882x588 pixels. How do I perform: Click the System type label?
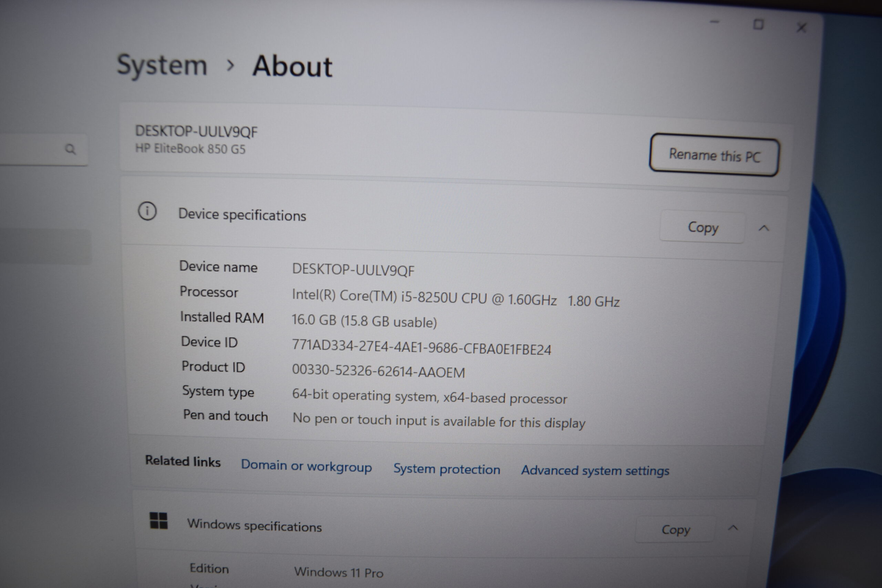[218, 392]
